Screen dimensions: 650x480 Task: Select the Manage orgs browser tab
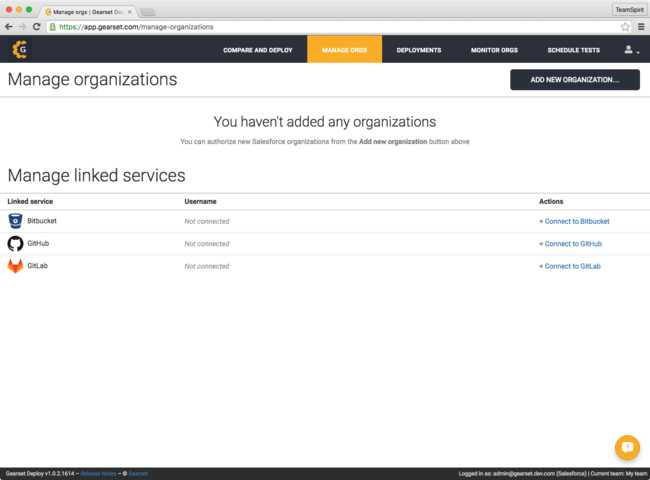[x=88, y=12]
